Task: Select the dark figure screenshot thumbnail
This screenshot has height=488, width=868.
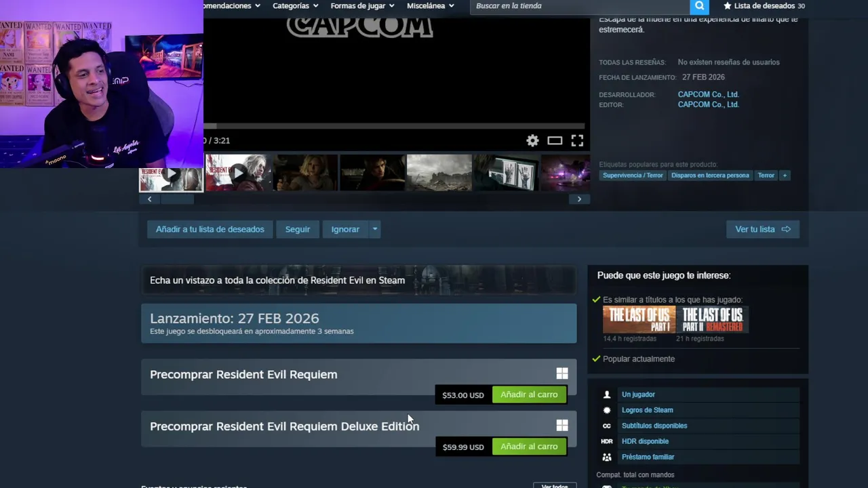Action: pos(372,173)
